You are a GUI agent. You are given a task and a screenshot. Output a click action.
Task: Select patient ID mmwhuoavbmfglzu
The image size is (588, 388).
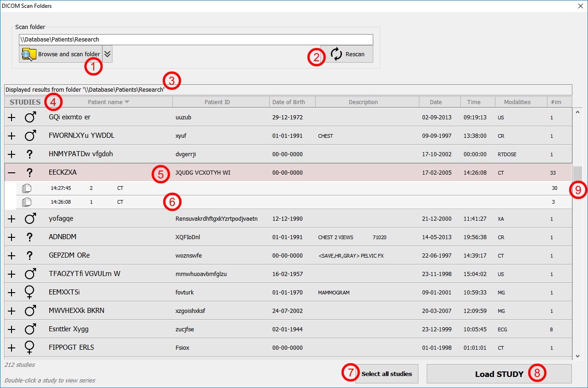point(201,274)
